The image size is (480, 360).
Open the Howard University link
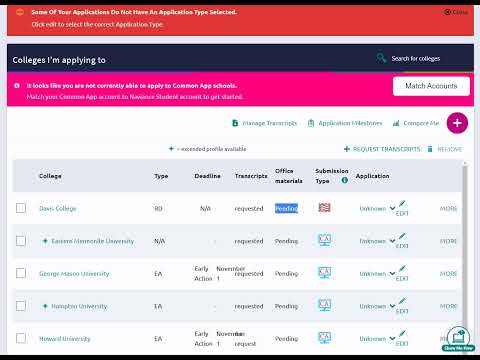(x=65, y=339)
